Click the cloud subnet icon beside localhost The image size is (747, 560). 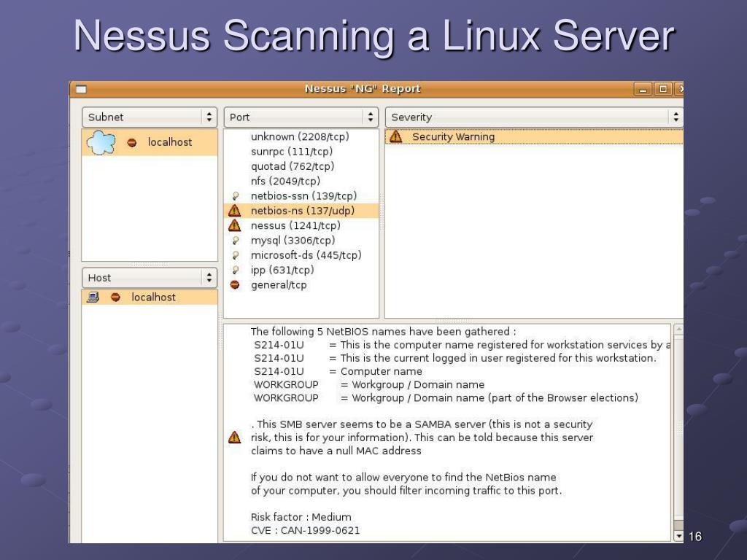pyautogui.click(x=101, y=142)
